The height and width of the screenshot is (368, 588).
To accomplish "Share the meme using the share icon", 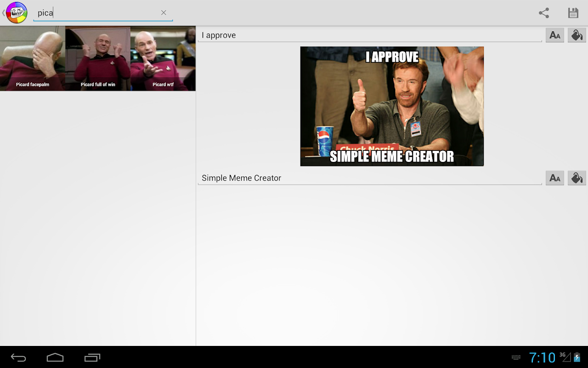I will [544, 13].
